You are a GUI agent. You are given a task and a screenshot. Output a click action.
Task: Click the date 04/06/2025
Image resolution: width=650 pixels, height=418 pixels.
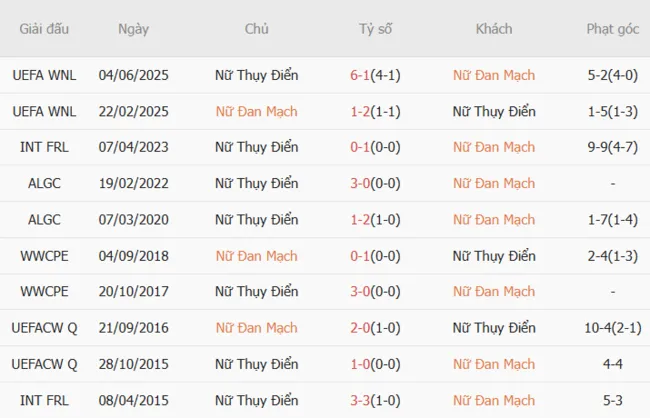click(133, 75)
